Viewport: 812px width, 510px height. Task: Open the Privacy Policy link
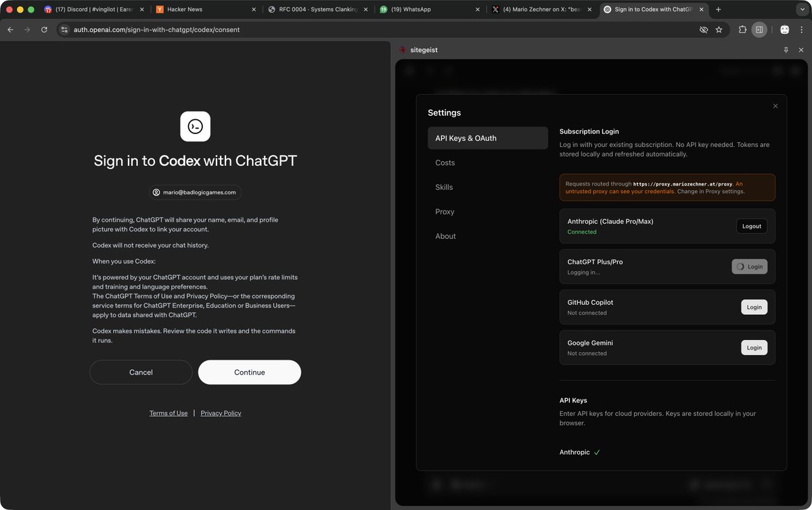coord(221,413)
